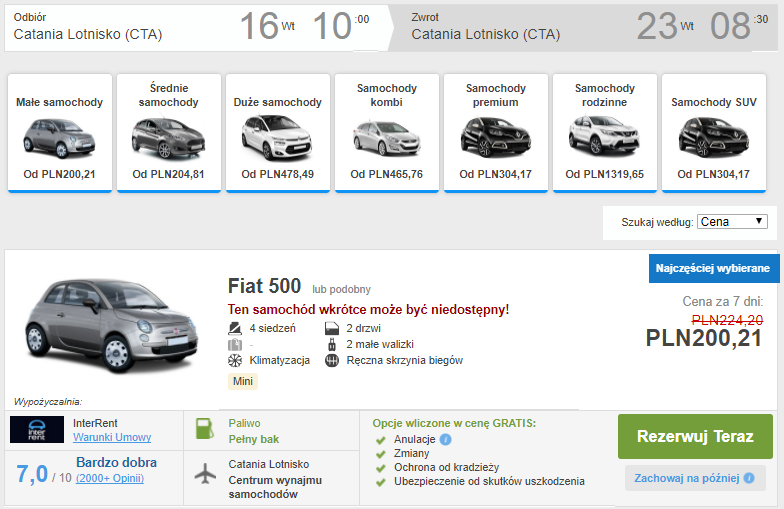
Task: Select the Samochody SUV category
Action: pyautogui.click(x=713, y=130)
